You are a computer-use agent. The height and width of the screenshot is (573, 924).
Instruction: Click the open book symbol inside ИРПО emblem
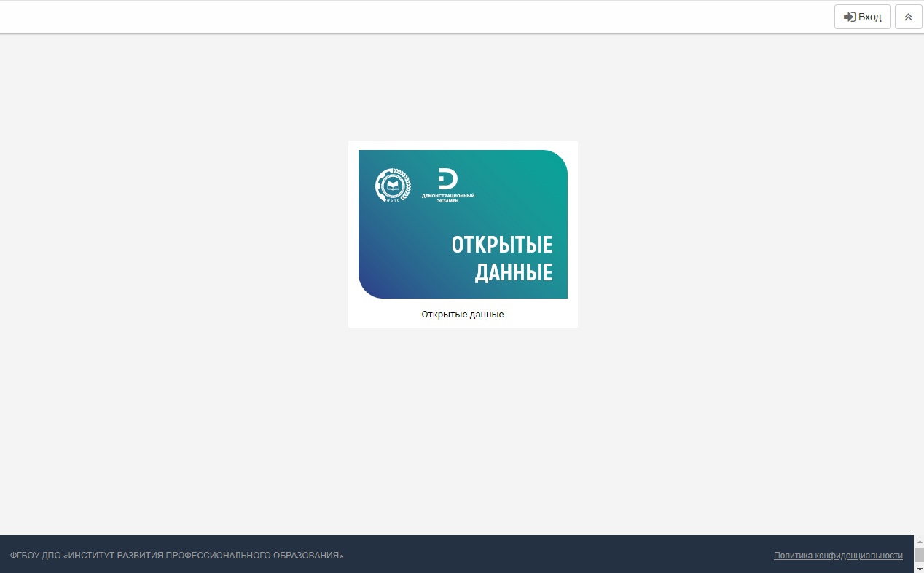(x=393, y=186)
